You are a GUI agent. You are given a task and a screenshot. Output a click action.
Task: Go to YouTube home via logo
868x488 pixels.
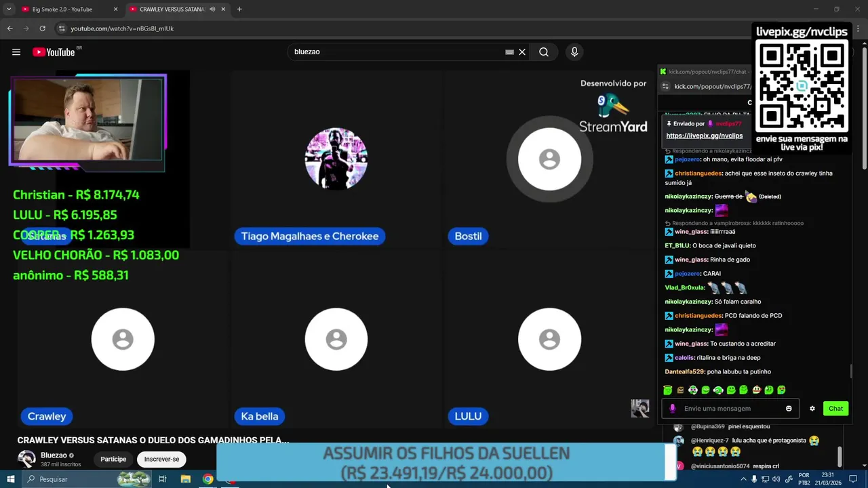[54, 52]
